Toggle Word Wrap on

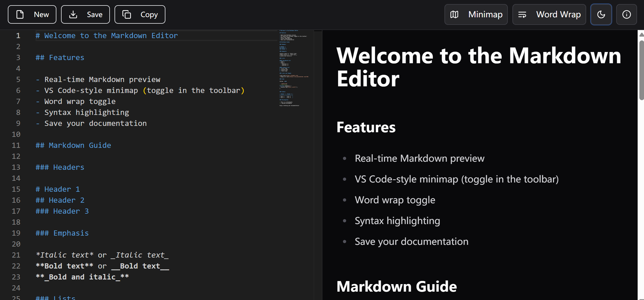(549, 14)
